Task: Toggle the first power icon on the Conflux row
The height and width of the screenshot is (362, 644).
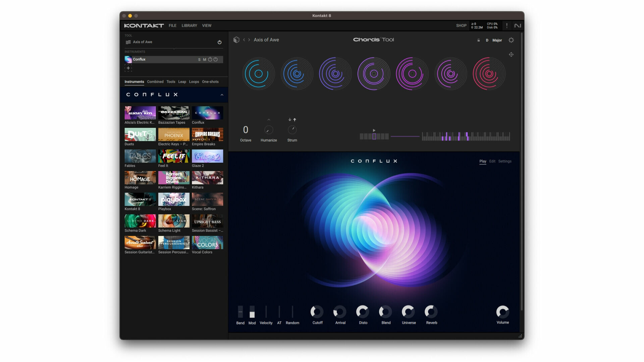Action: (x=210, y=59)
